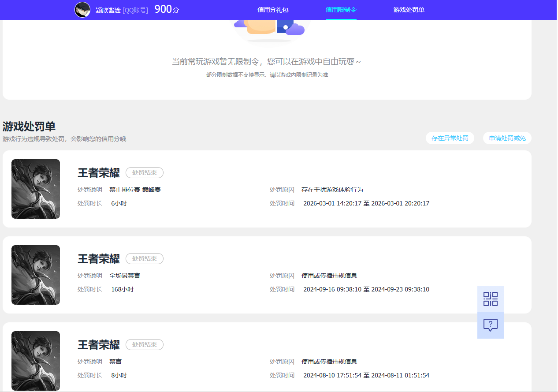This screenshot has height=392, width=558.
Task: Open the QR code floating icon
Action: (491, 299)
